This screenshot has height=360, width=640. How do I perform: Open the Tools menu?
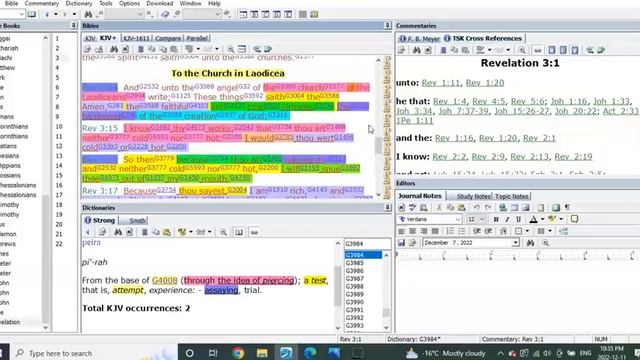point(106,3)
